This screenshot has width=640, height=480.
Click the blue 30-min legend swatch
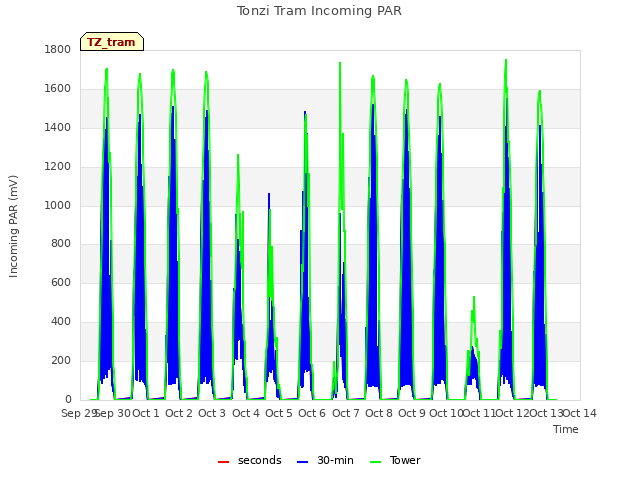(302, 462)
